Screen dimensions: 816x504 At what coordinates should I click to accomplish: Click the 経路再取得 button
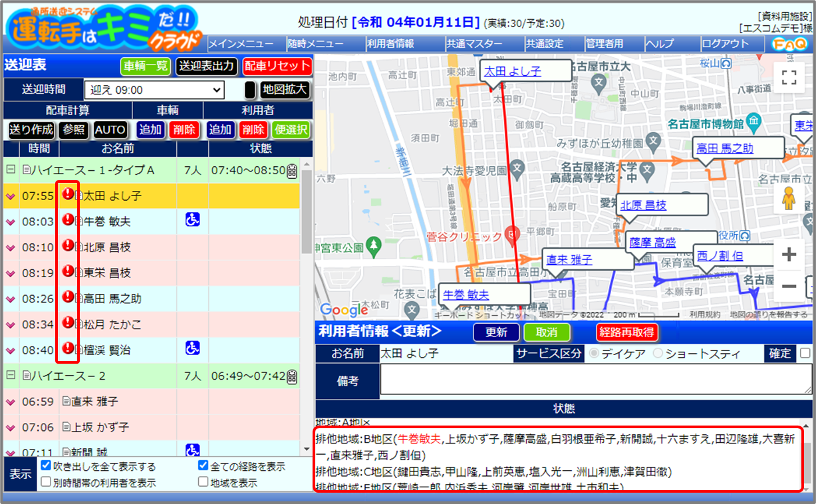coord(627,332)
